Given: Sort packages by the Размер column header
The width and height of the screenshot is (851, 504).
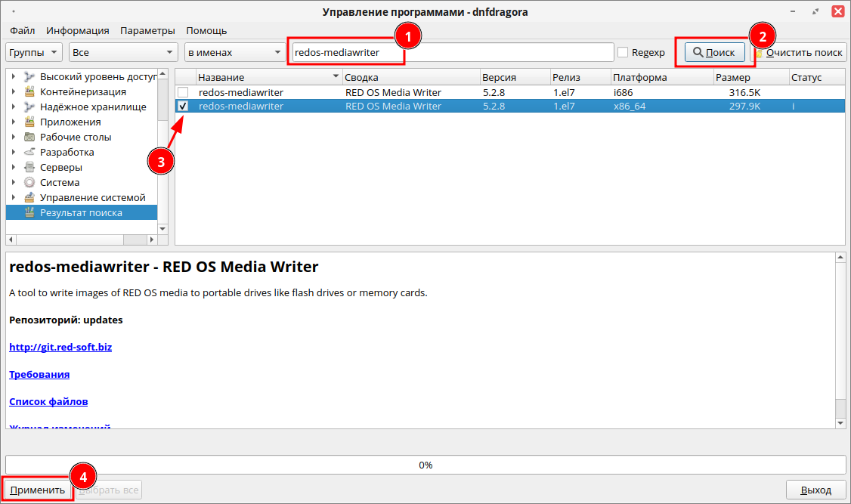Looking at the screenshot, I should tap(751, 77).
